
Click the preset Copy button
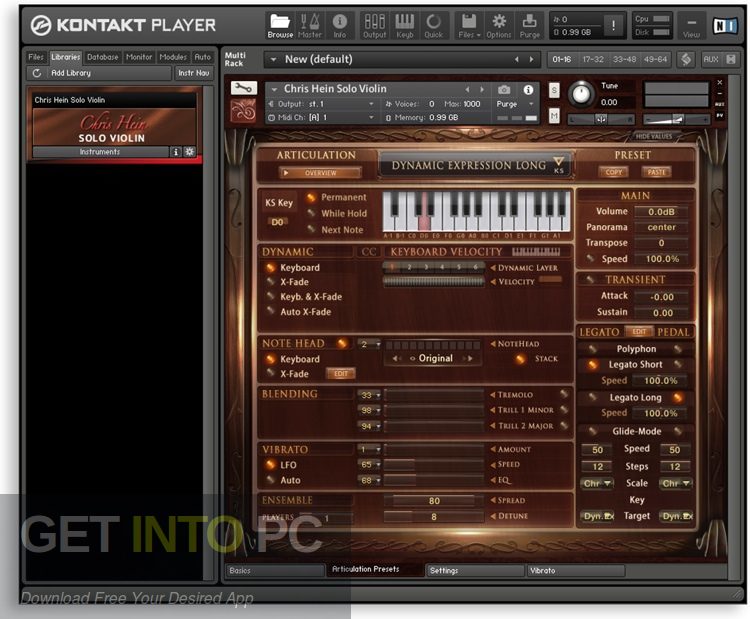click(613, 172)
